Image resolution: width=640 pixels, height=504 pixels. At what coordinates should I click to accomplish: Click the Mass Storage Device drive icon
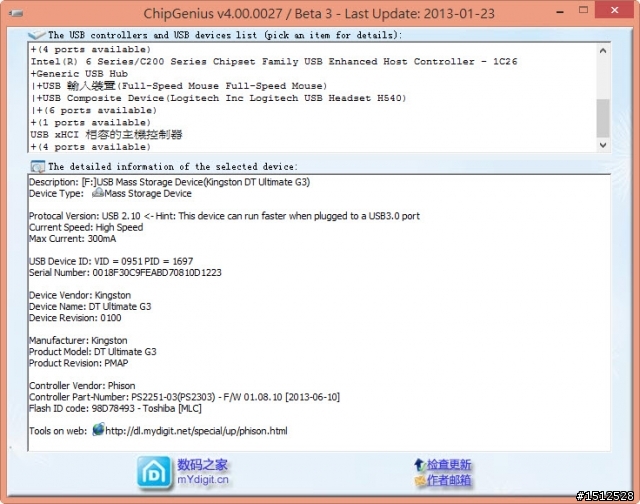pyautogui.click(x=98, y=193)
